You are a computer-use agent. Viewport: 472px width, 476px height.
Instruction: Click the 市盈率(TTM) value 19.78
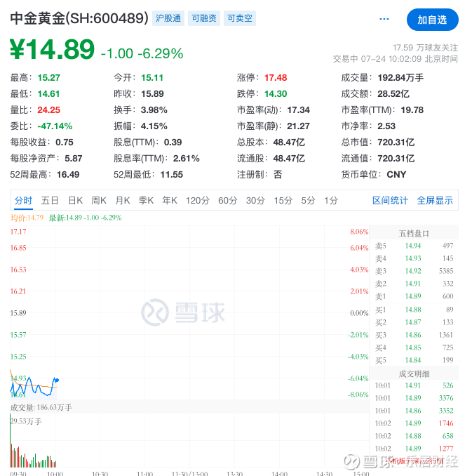coord(412,110)
